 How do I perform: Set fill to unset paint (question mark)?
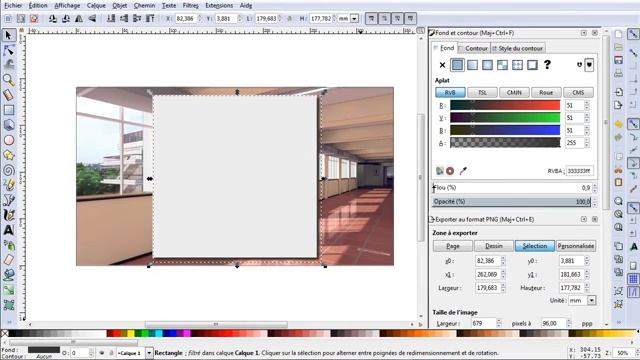[547, 64]
